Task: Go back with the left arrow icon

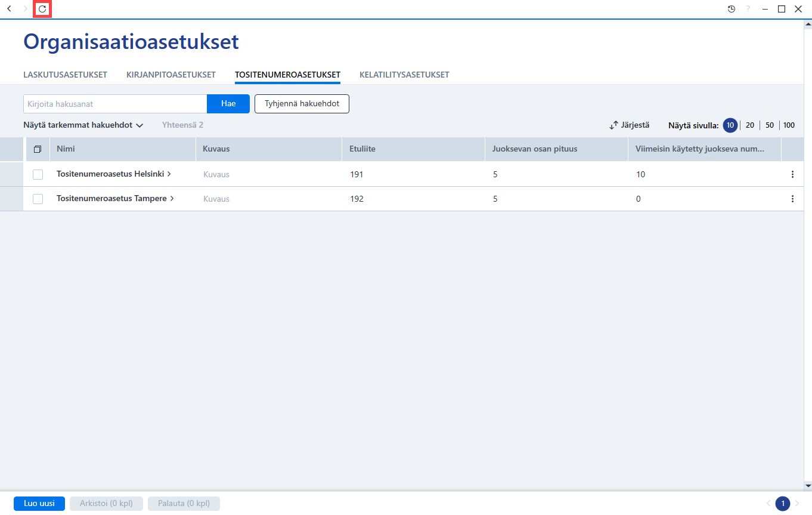Action: [x=9, y=9]
